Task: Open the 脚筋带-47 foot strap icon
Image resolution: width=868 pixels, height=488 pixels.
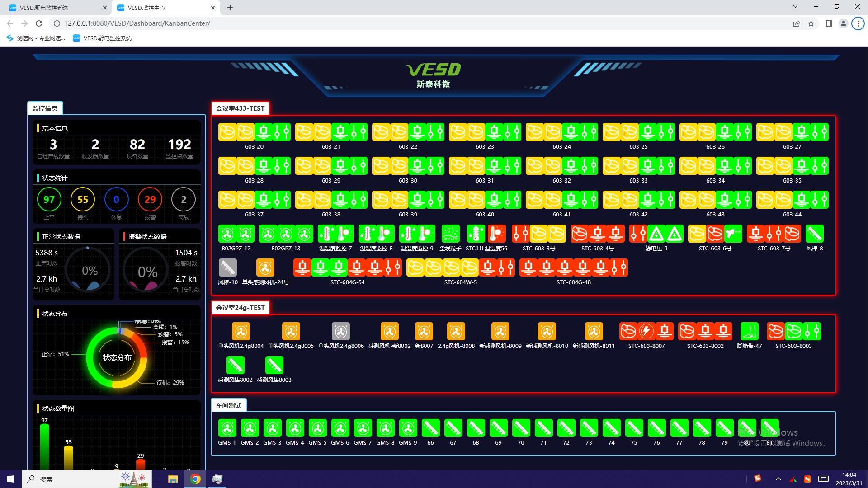Action: (x=750, y=332)
